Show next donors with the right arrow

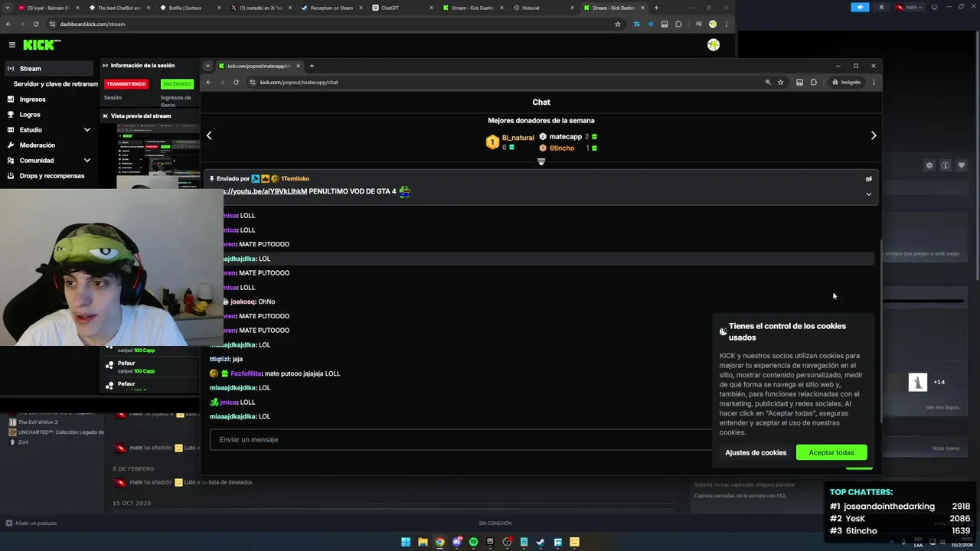pos(874,135)
